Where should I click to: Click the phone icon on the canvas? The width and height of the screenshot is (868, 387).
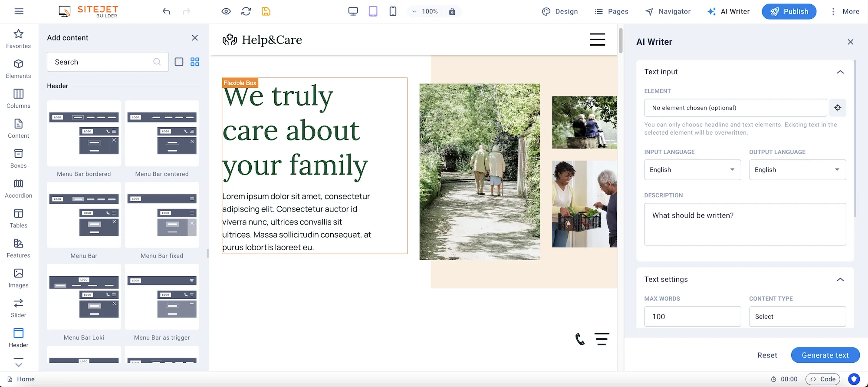coord(580,339)
